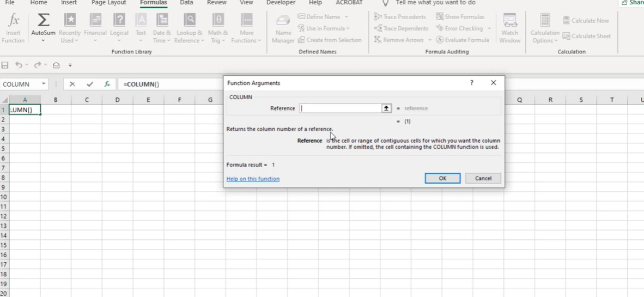Click Error Checking
Screen dimensions: 644x297
pyautogui.click(x=460, y=28)
